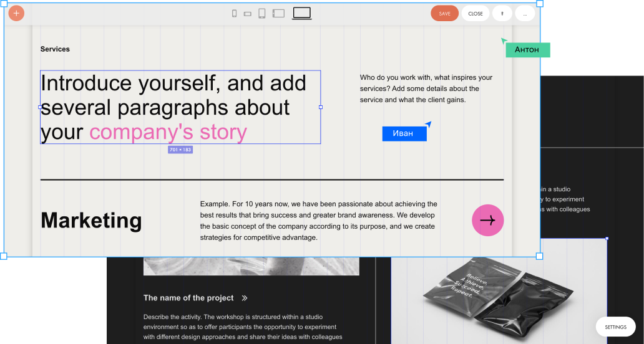The height and width of the screenshot is (344, 644).
Task: Select the 'Services' text label
Action: point(55,49)
